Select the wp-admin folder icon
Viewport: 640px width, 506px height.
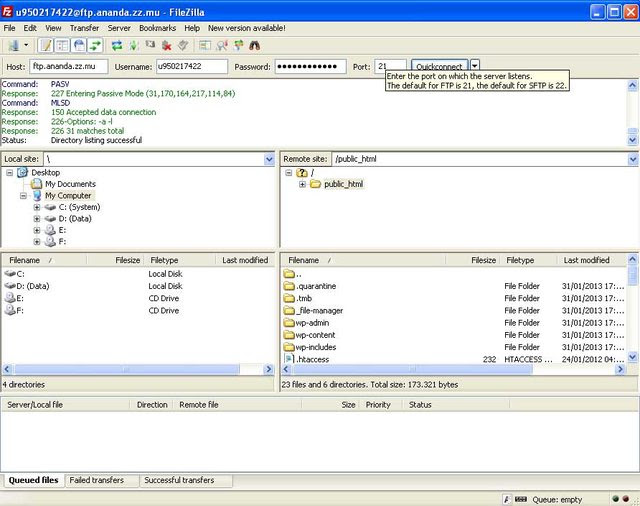(x=289, y=322)
